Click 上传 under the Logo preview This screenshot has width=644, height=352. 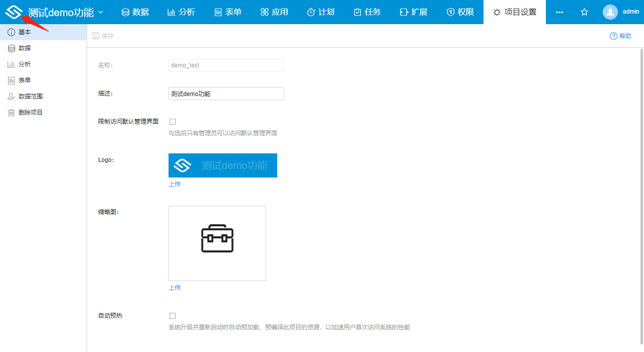175,184
